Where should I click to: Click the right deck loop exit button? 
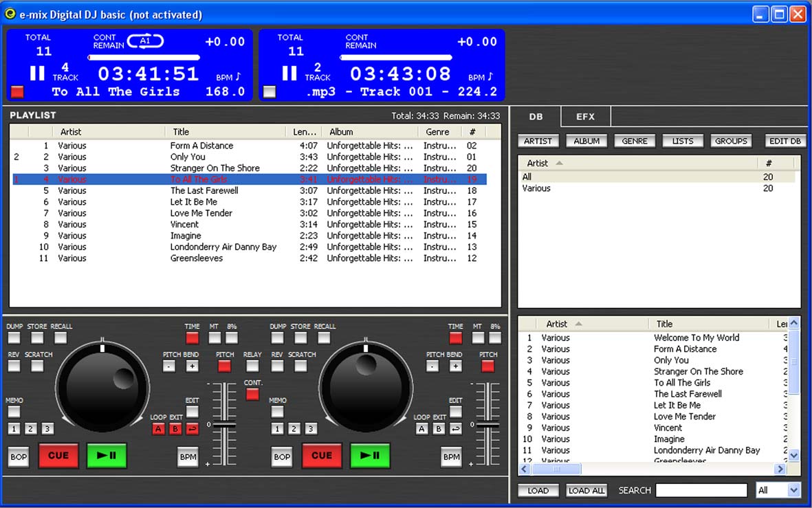point(456,429)
